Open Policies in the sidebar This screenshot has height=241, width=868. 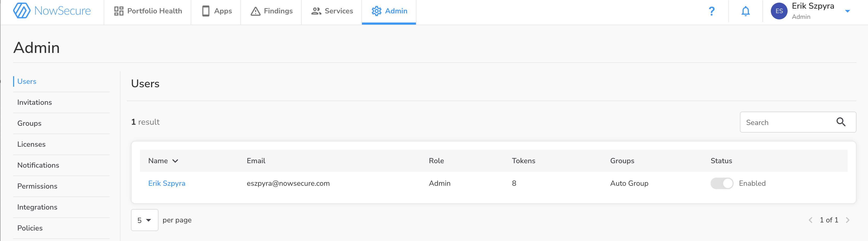(30, 228)
